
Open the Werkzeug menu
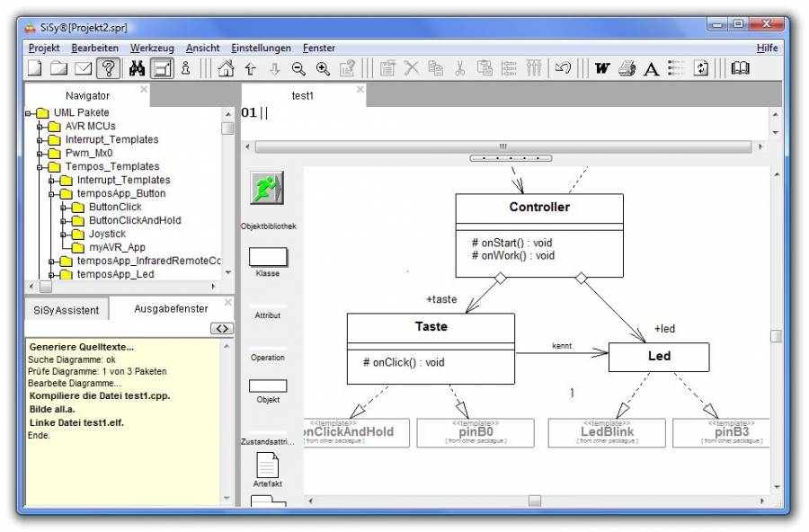point(151,48)
